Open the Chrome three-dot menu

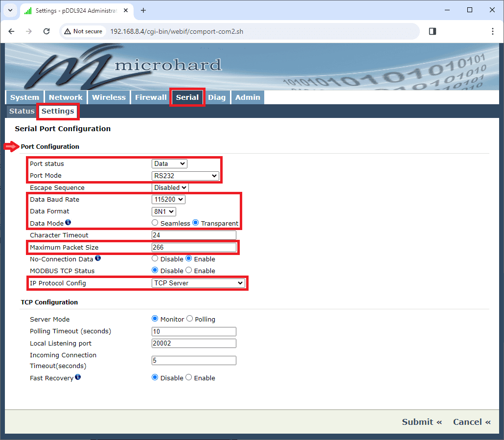(492, 31)
